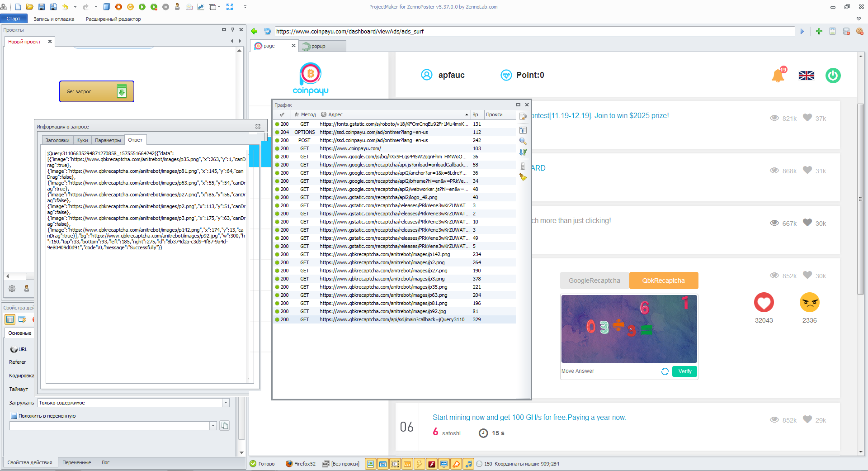Click the blue fullscreen expand icon
This screenshot has height=471, width=868.
pyautogui.click(x=230, y=7)
